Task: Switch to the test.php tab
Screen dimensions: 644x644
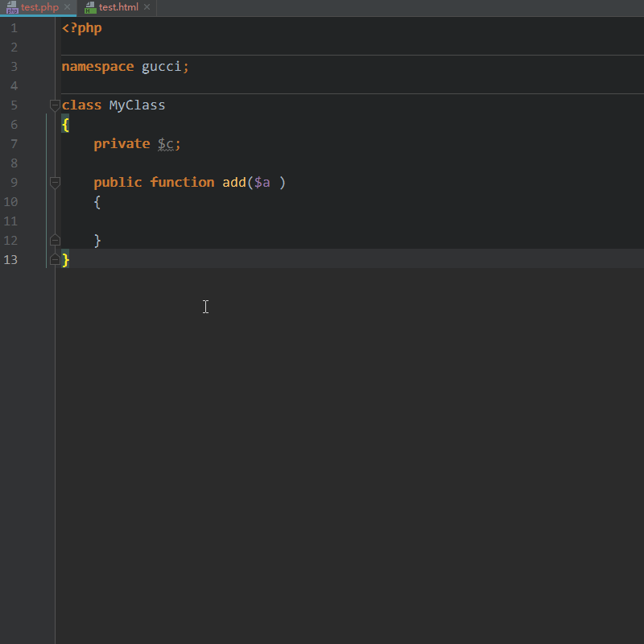Action: click(39, 7)
